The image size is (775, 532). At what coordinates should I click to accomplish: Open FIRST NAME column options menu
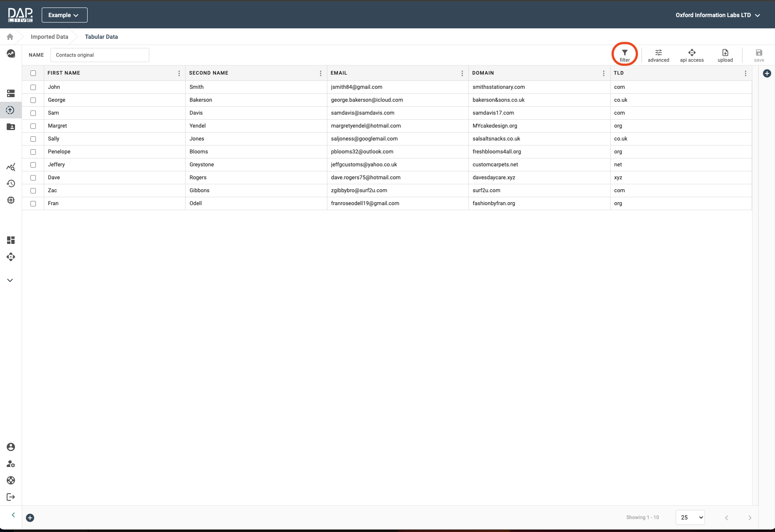coord(179,73)
